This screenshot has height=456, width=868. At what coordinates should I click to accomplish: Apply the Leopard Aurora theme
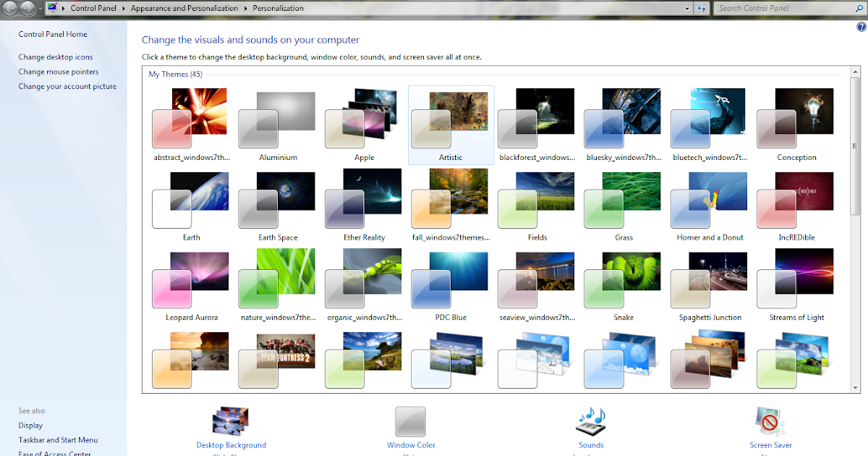(192, 286)
